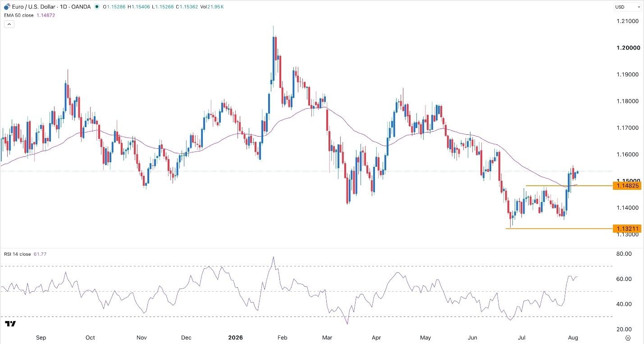The height and width of the screenshot is (344, 644).
Task: Select the EMA 50 close legend label
Action: (x=18, y=15)
